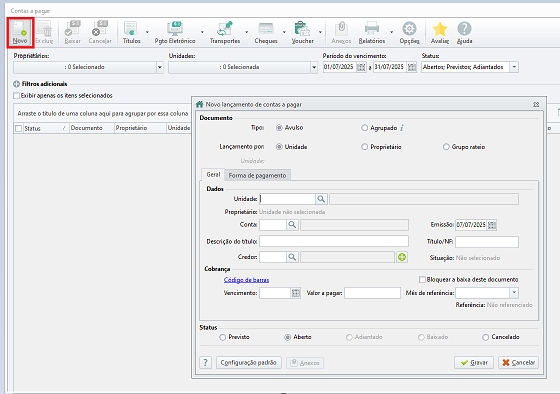Toggle the select-all checkbox in grid header
The width and height of the screenshot is (560, 394).
click(x=19, y=128)
